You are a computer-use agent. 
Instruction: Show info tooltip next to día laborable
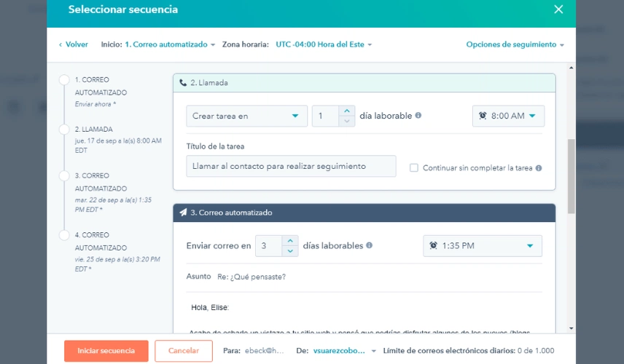pyautogui.click(x=418, y=115)
